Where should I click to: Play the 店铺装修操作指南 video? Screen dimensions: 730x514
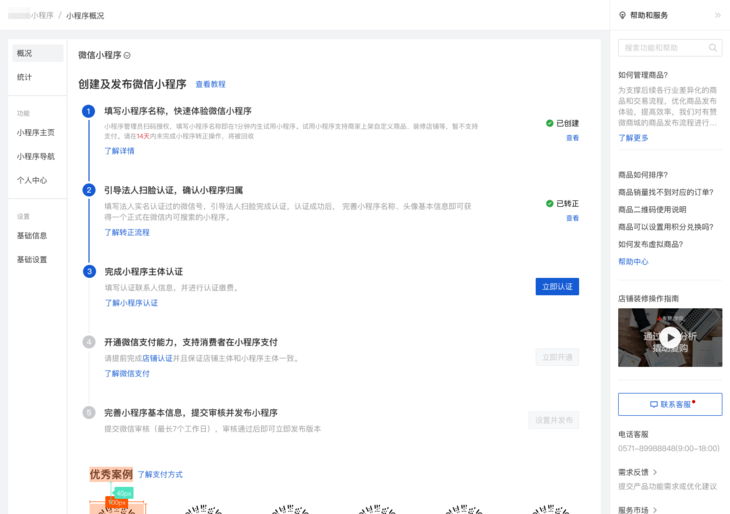(x=670, y=338)
